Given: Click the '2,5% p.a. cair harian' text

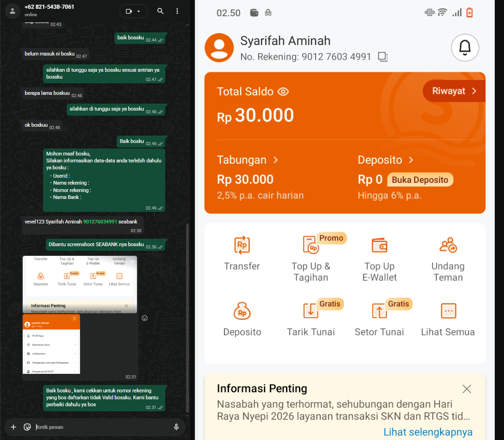Looking at the screenshot, I should [x=260, y=195].
